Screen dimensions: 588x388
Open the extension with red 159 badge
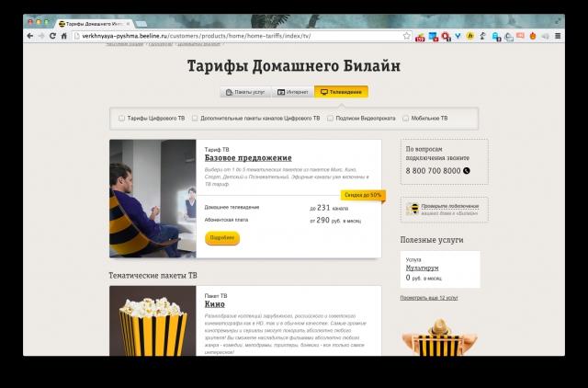tap(420, 37)
